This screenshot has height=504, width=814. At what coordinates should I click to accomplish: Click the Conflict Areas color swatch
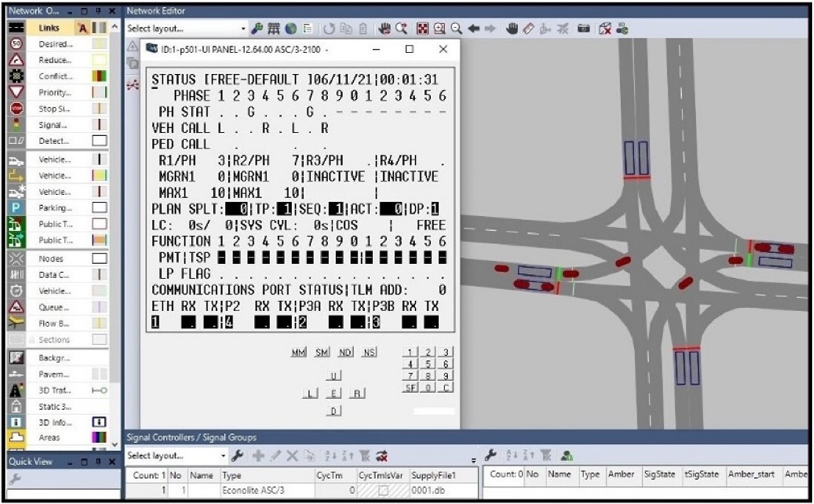coord(99,76)
